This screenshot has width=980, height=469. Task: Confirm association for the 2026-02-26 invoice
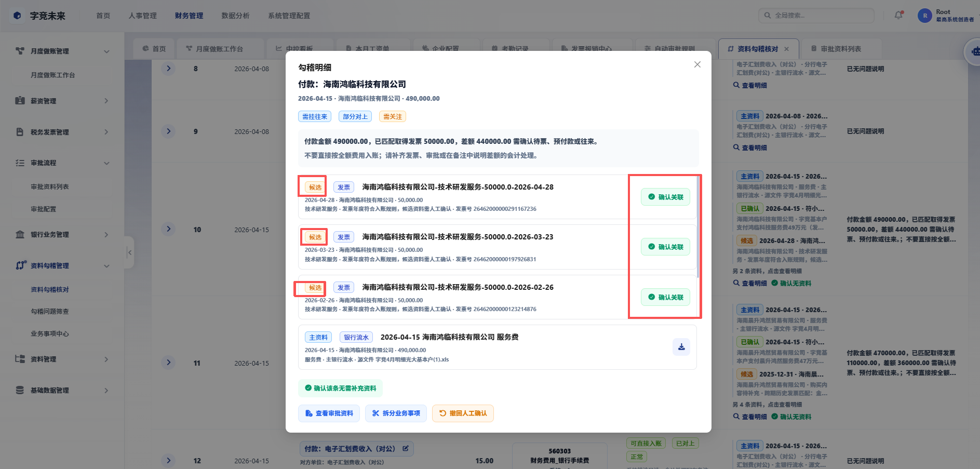point(665,297)
